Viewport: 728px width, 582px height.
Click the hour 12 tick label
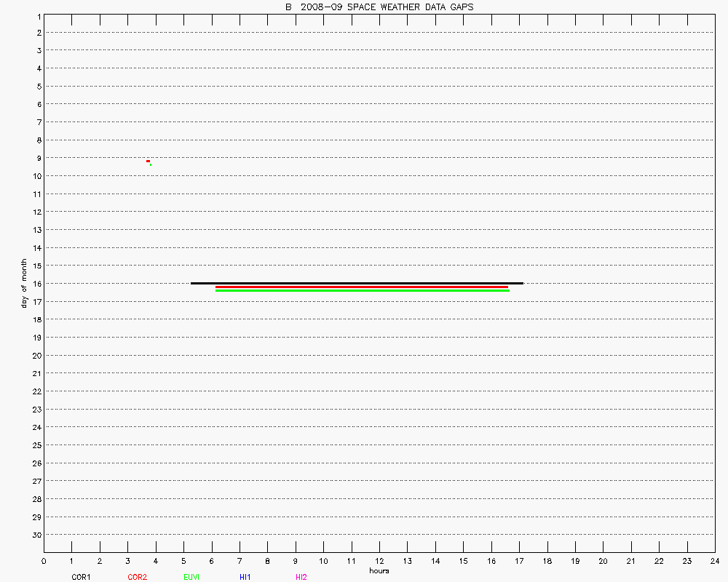[379, 561]
